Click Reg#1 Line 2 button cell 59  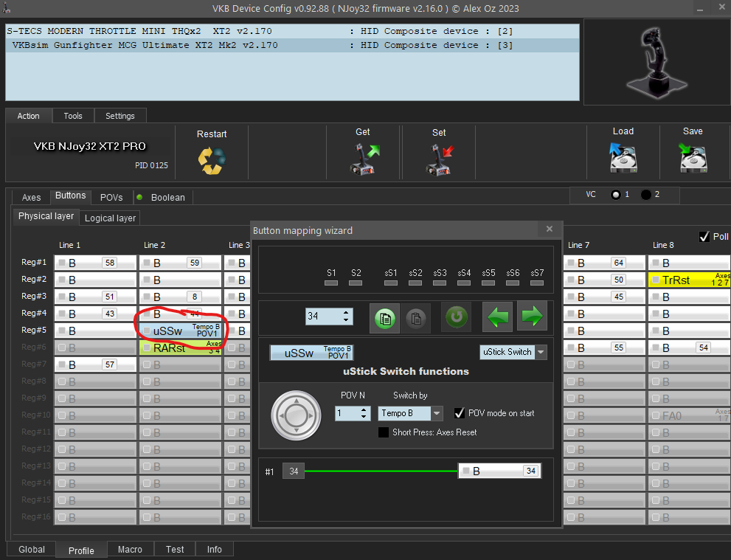[x=181, y=263]
